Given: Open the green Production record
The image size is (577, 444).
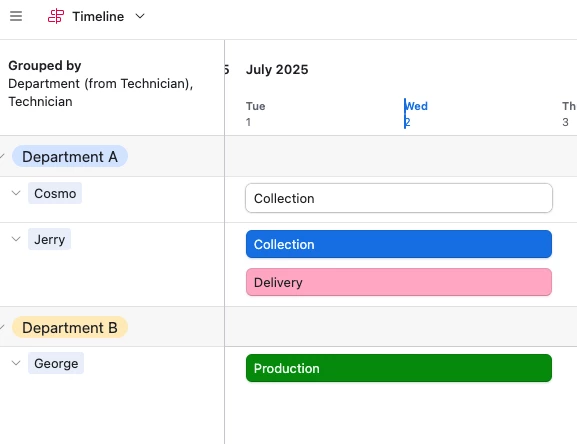Looking at the screenshot, I should tap(399, 368).
